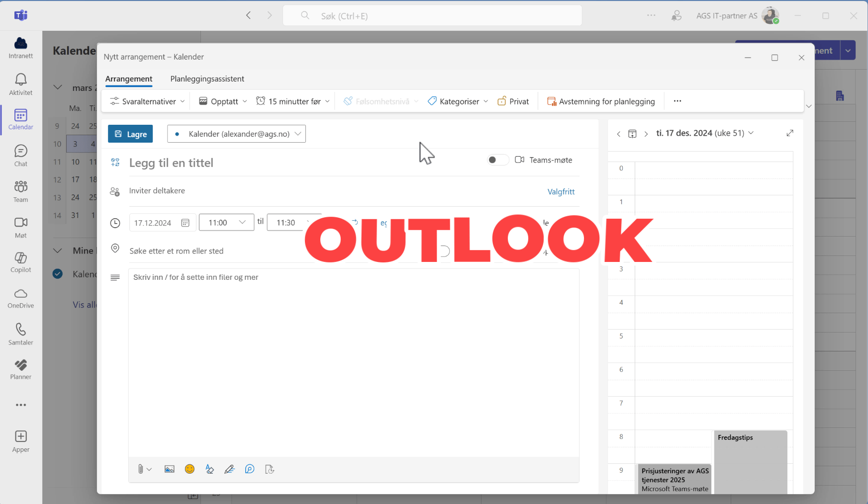Open the Kategoriser dropdown
The width and height of the screenshot is (868, 504).
tap(458, 101)
